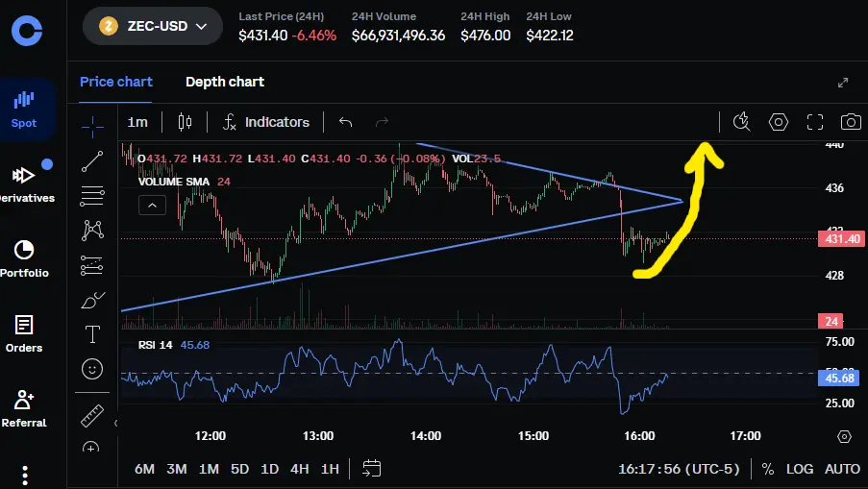Open the Indicators menu
This screenshot has height=489, width=868.
tap(266, 122)
